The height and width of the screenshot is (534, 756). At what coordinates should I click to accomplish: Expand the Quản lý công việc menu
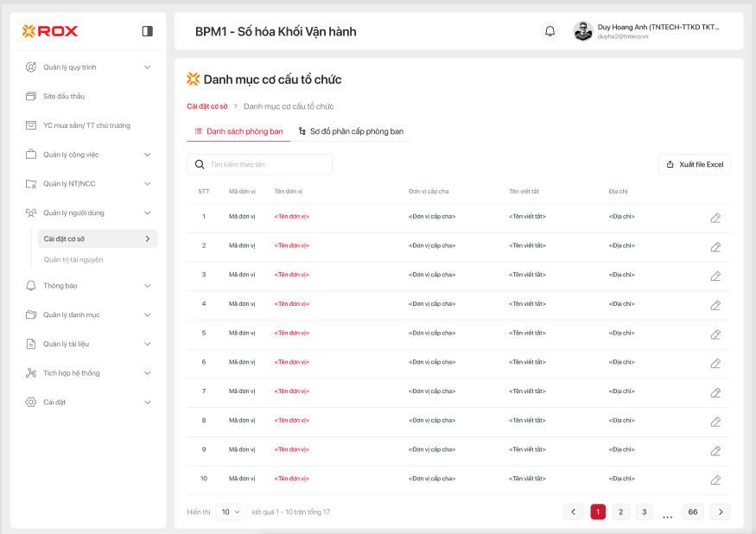coord(87,155)
